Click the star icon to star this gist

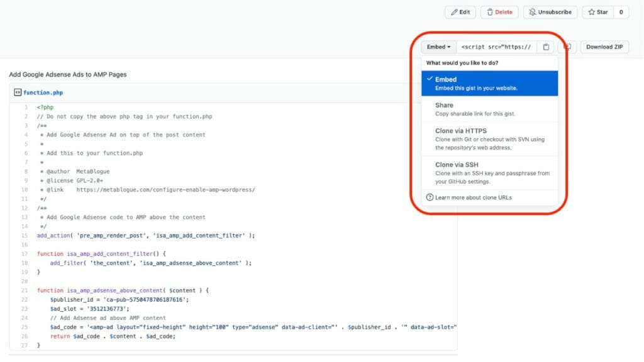point(591,12)
